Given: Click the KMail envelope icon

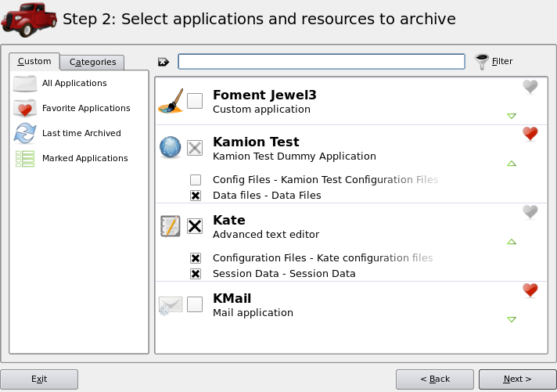Looking at the screenshot, I should pos(171,305).
